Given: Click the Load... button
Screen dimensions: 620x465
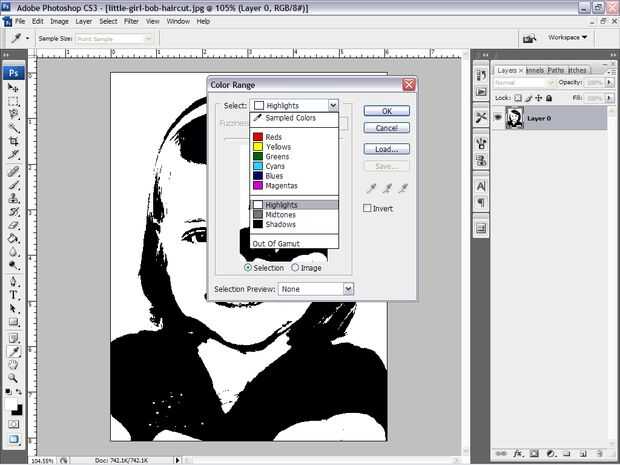Looking at the screenshot, I should click(x=386, y=149).
